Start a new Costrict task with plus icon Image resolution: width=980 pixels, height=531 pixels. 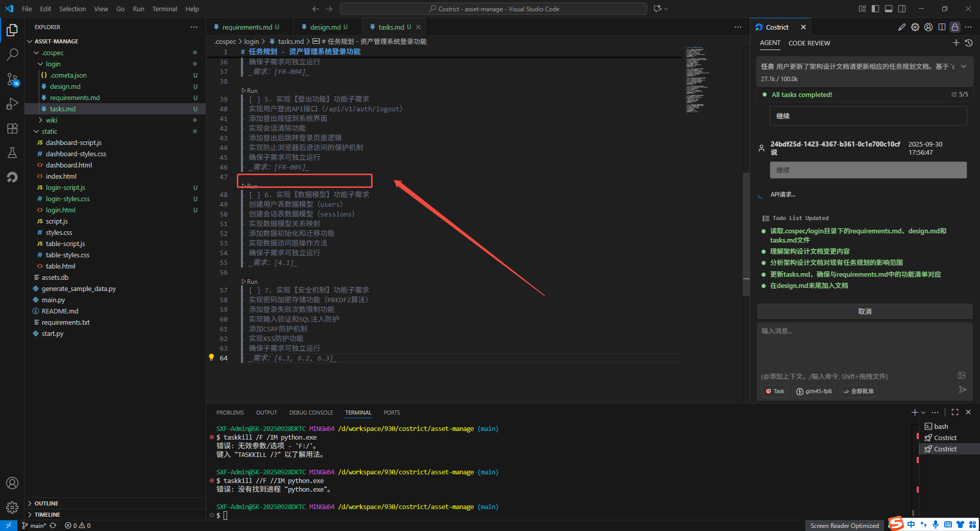pos(956,43)
